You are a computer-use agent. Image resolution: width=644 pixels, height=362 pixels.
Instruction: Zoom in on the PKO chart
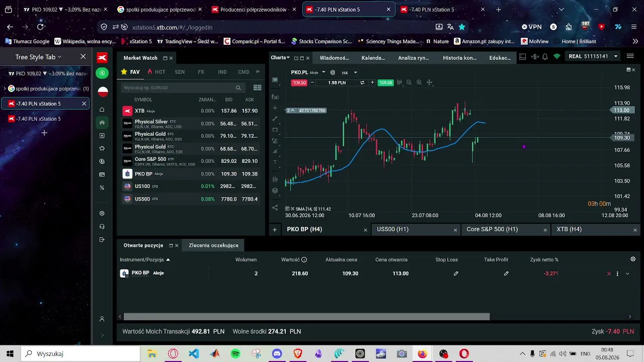[419, 82]
